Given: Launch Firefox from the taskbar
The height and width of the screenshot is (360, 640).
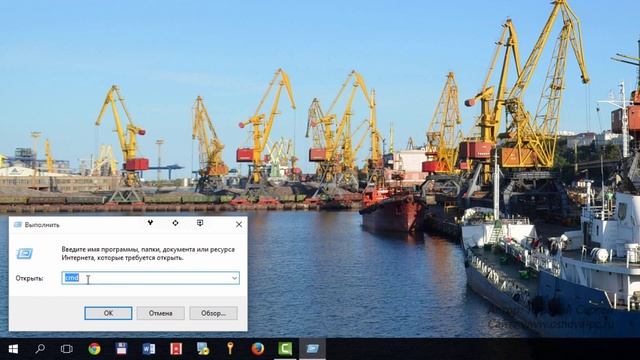Looking at the screenshot, I should click(258, 349).
